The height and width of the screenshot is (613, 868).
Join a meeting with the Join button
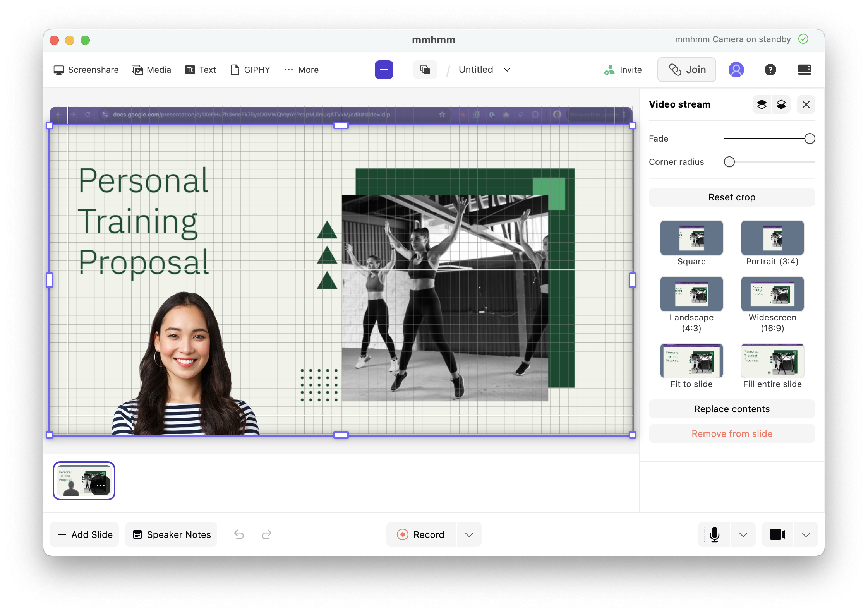[x=686, y=70]
